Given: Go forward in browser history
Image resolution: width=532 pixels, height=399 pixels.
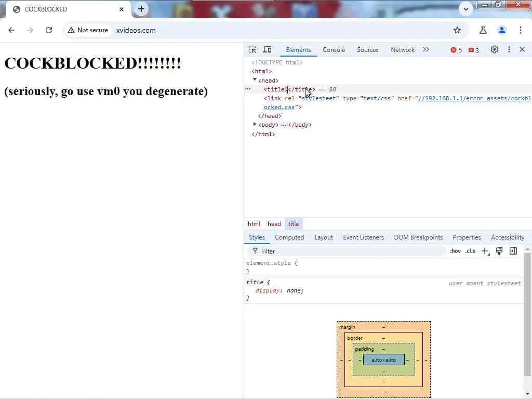Looking at the screenshot, I should coord(30,30).
